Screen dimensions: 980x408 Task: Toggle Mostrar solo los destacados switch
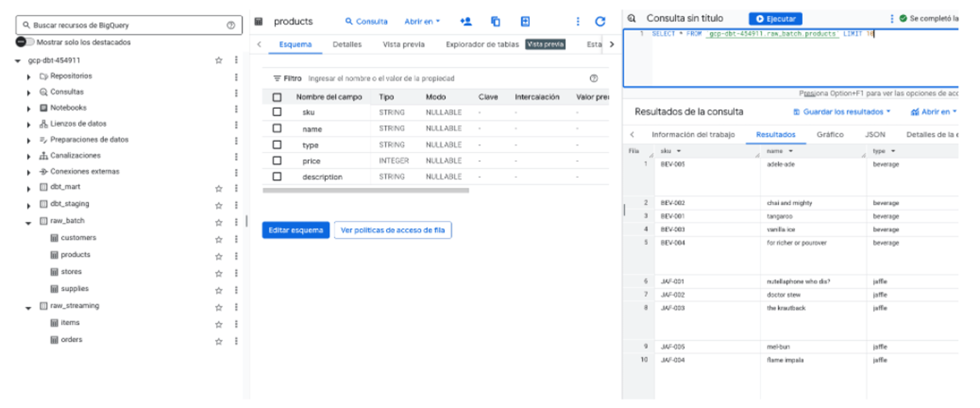[24, 42]
